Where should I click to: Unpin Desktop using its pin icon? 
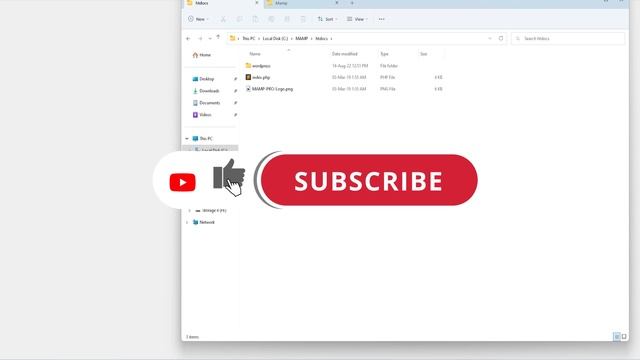(235, 79)
